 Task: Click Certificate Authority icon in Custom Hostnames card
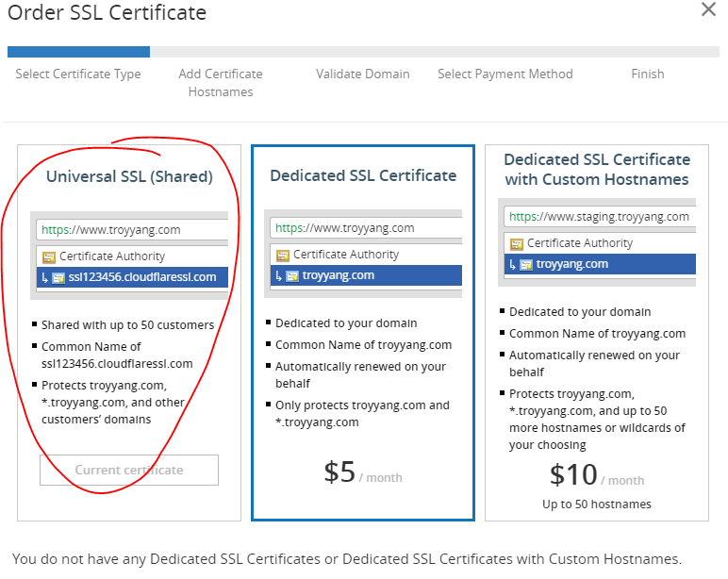pyautogui.click(x=516, y=243)
